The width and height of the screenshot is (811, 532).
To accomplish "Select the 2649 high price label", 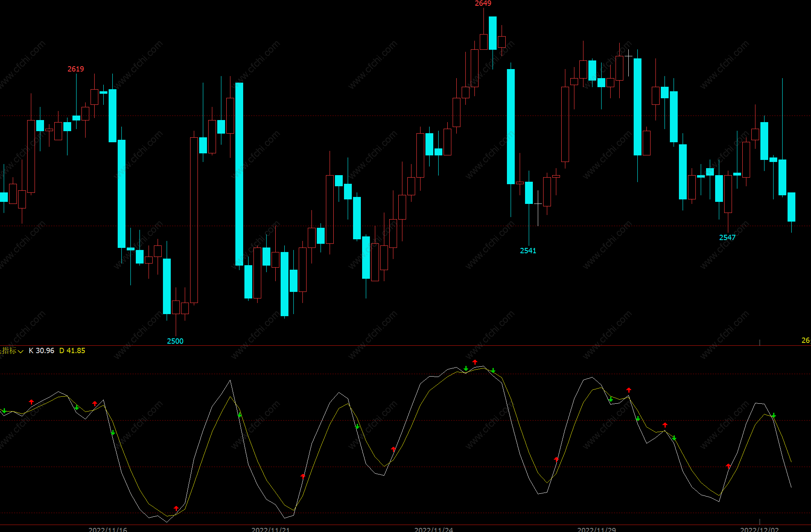I will pyautogui.click(x=483, y=4).
